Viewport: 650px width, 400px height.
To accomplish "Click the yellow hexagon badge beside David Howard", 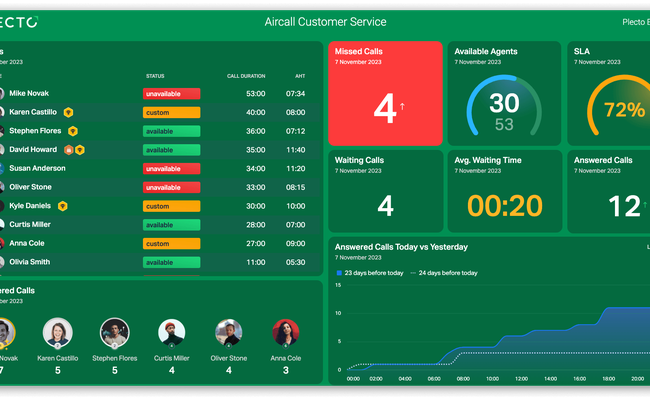I will point(80,150).
